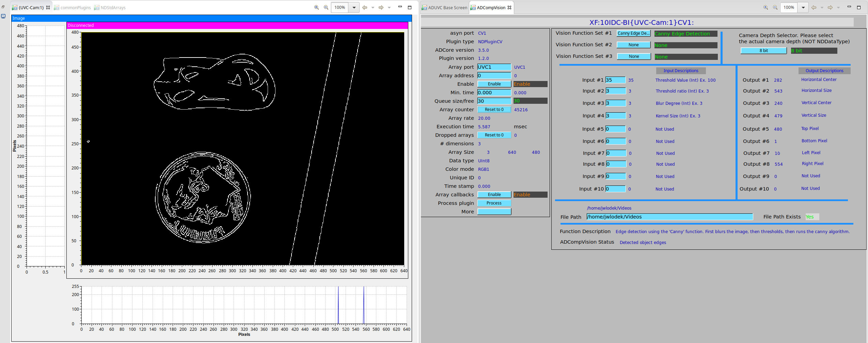Click the Output #2 value 543

(778, 91)
